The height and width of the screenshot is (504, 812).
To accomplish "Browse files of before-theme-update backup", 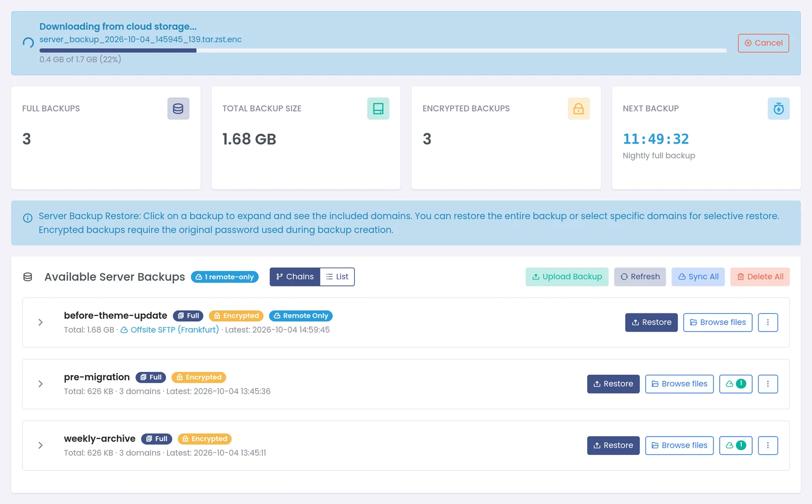I will [718, 322].
